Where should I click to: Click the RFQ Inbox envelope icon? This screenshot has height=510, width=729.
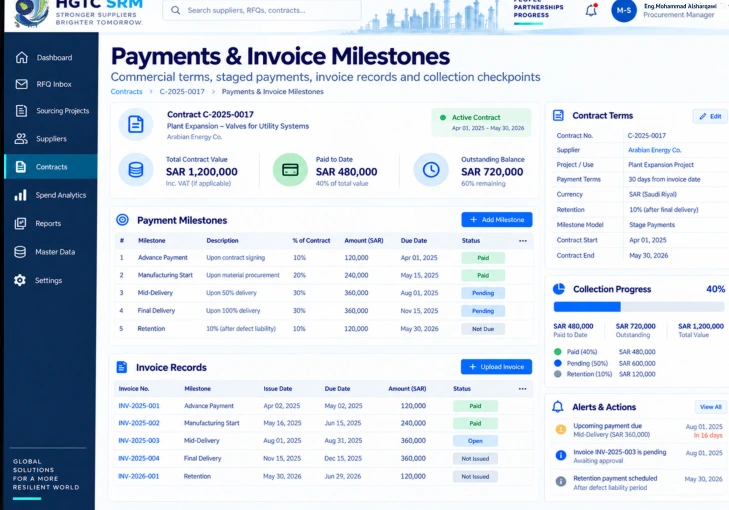coord(21,84)
